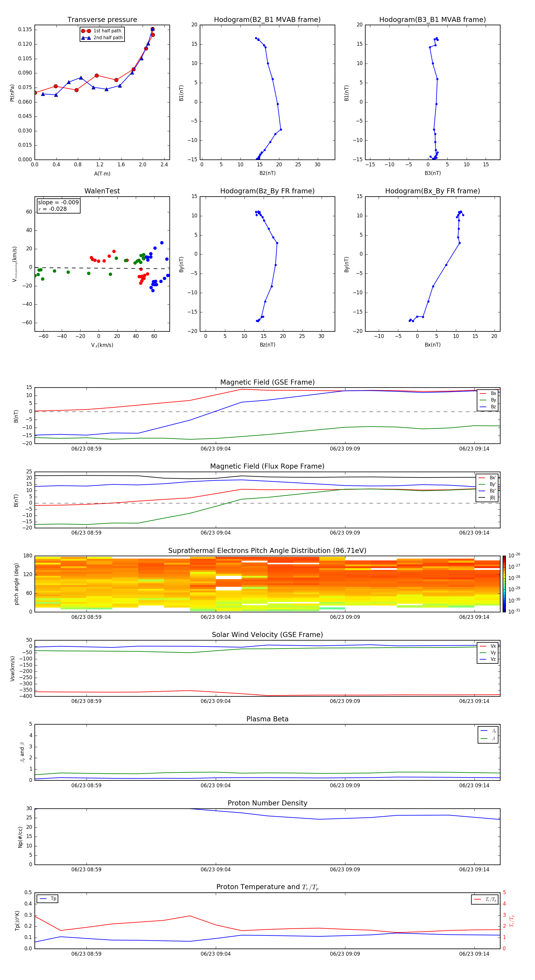Click "06/23 08:59" tick under GSE magnetic field panel
535x980 pixels.
pos(86,449)
